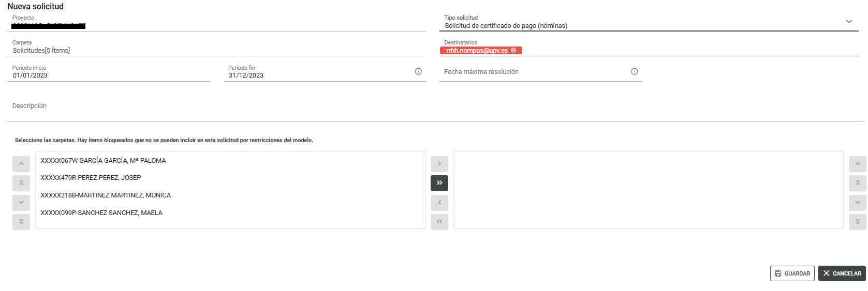The height and width of the screenshot is (291, 868).
Task: Move right list item to top
Action: [858, 183]
